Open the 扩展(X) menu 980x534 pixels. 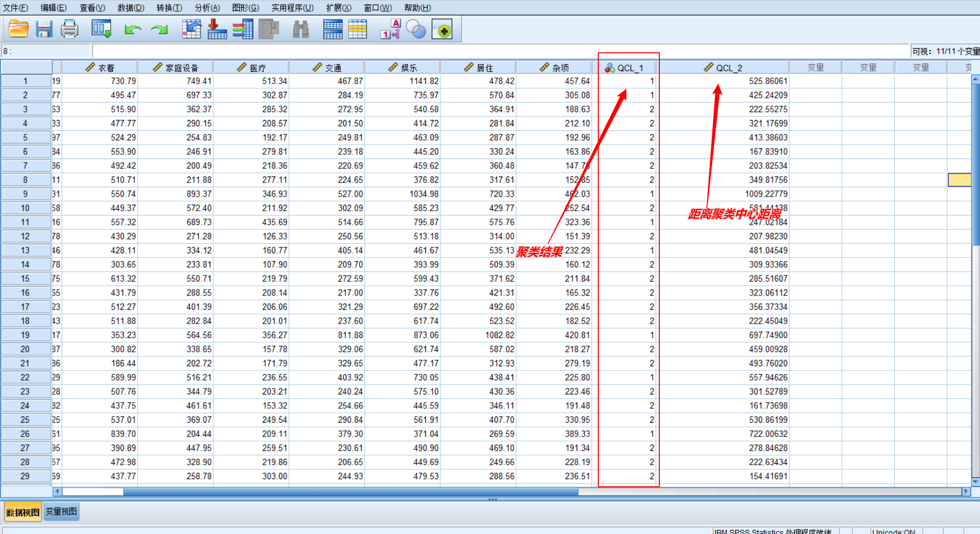coord(339,8)
